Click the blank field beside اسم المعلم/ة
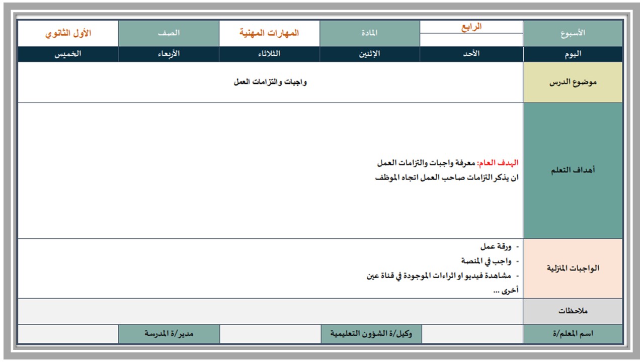Screen dimensions: 644x362 tap(472, 334)
